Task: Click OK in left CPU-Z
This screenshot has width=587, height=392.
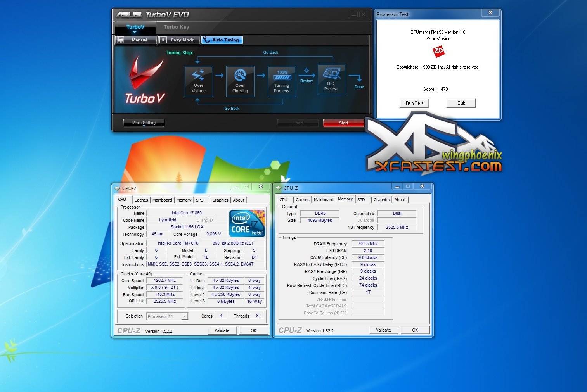Action: coord(254,331)
